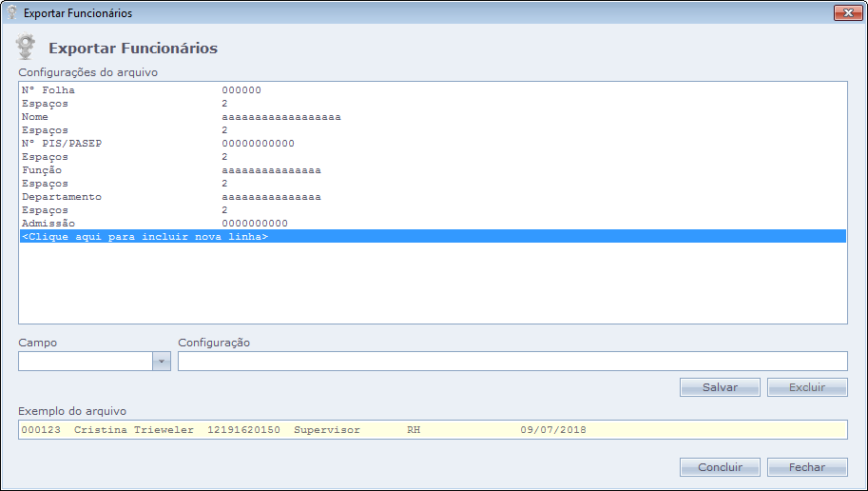Click the Fechar button

[x=806, y=467]
